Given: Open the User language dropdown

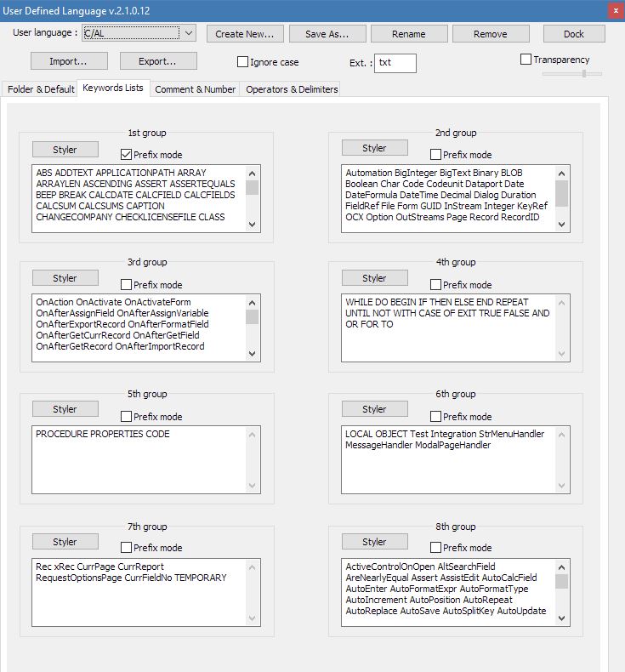Looking at the screenshot, I should 139,33.
